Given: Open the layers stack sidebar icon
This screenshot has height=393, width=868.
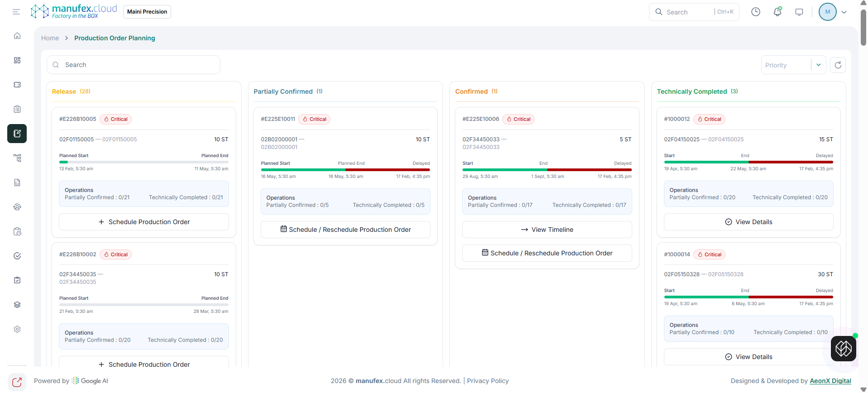Looking at the screenshot, I should (17, 305).
